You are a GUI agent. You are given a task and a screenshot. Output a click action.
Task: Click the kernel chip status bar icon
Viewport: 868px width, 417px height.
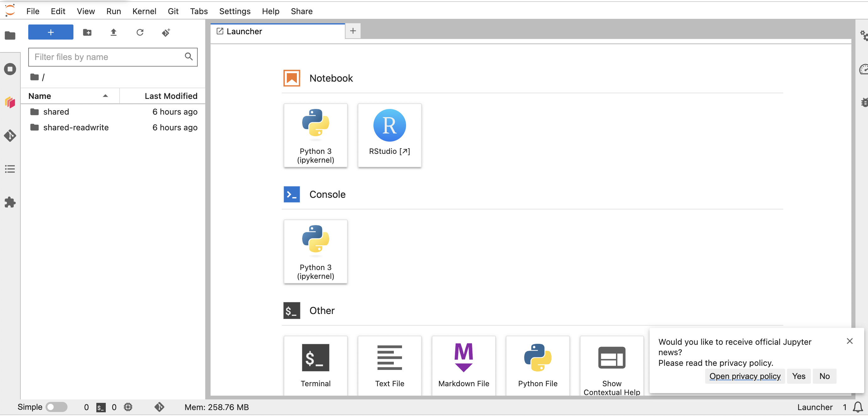tap(128, 407)
